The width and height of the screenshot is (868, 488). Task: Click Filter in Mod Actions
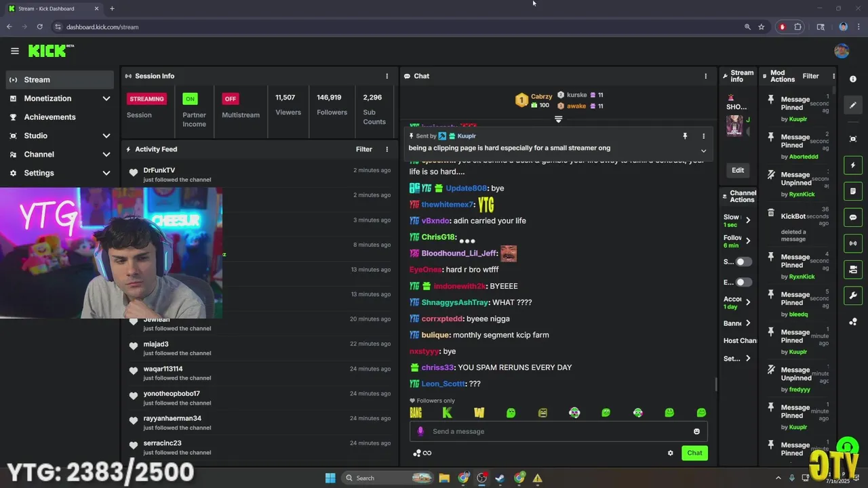tap(810, 76)
